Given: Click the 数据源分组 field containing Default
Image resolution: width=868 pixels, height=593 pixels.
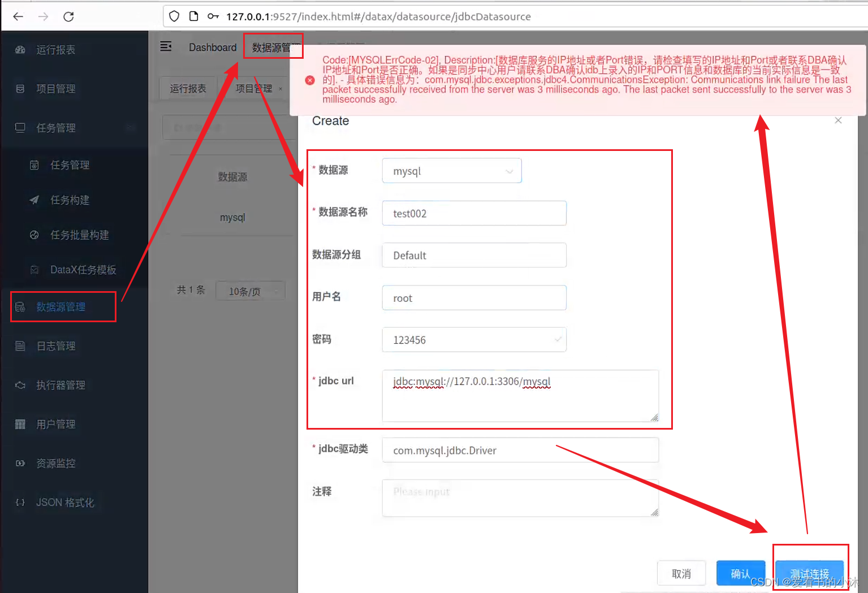Looking at the screenshot, I should [474, 255].
